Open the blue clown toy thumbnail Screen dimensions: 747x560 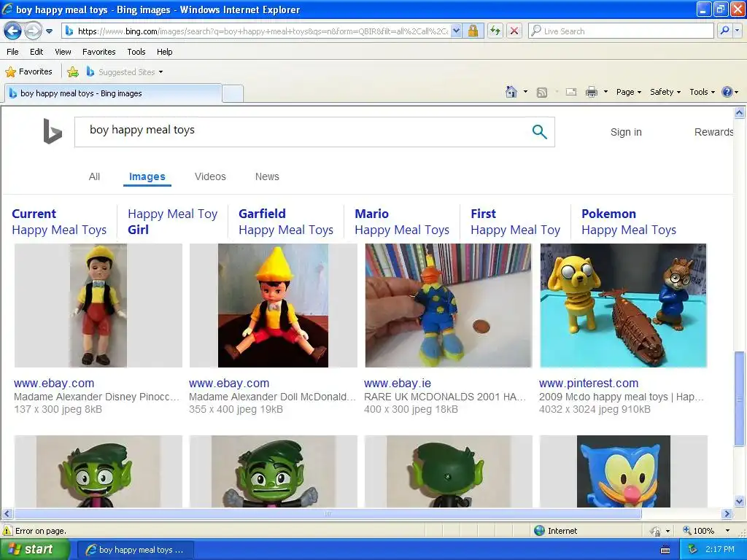tap(449, 306)
